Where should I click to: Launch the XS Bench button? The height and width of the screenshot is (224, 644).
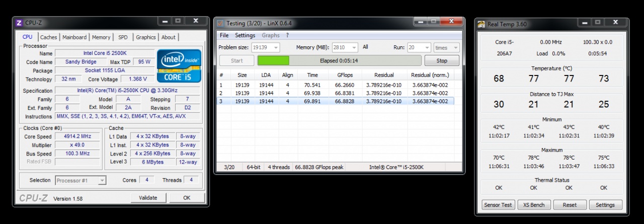click(x=534, y=205)
